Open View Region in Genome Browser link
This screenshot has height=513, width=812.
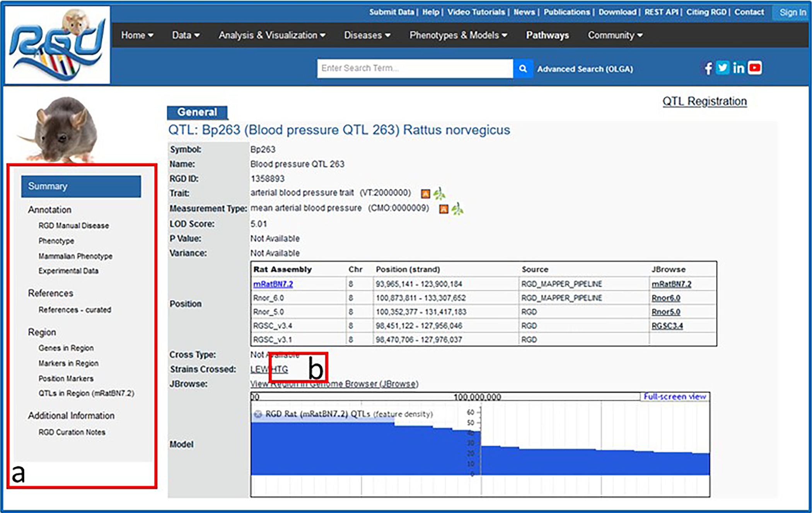tap(334, 384)
